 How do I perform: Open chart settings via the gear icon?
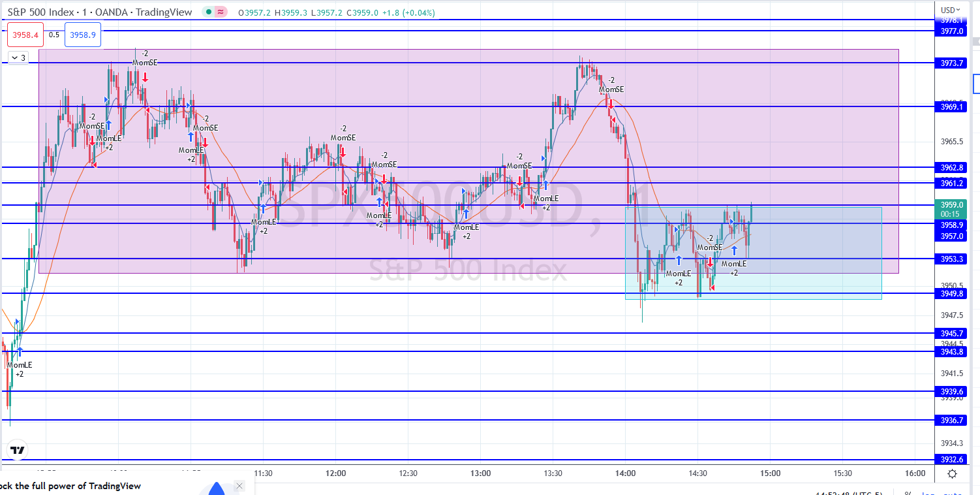tap(952, 473)
